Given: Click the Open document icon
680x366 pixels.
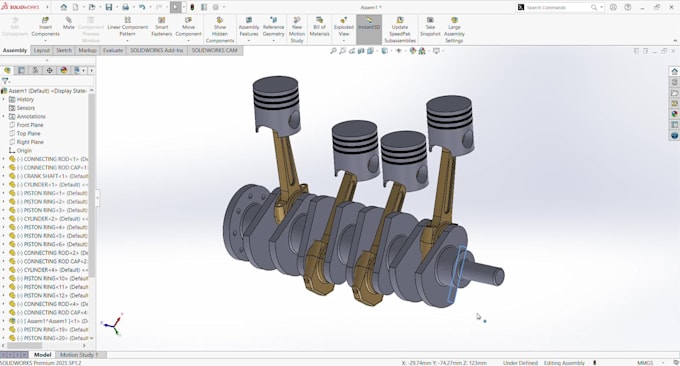Looking at the screenshot, I should [92, 7].
